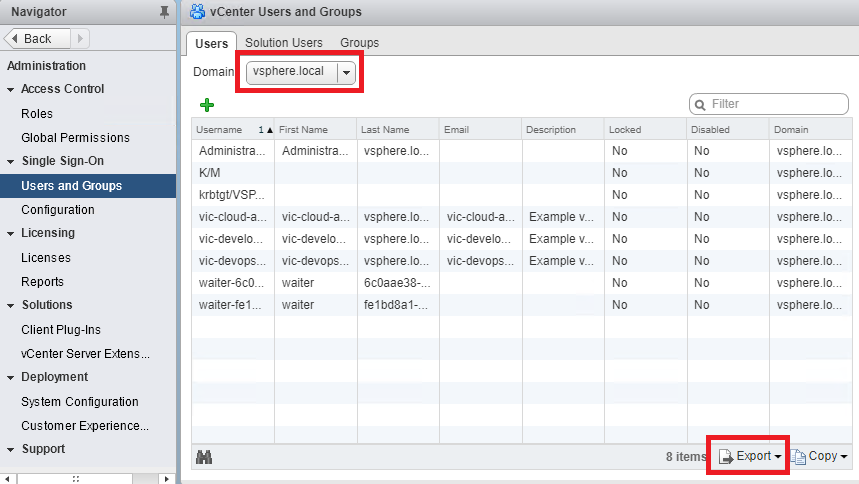Collapse the Deployment section
Screen dimensions: 859x484
point(10,378)
